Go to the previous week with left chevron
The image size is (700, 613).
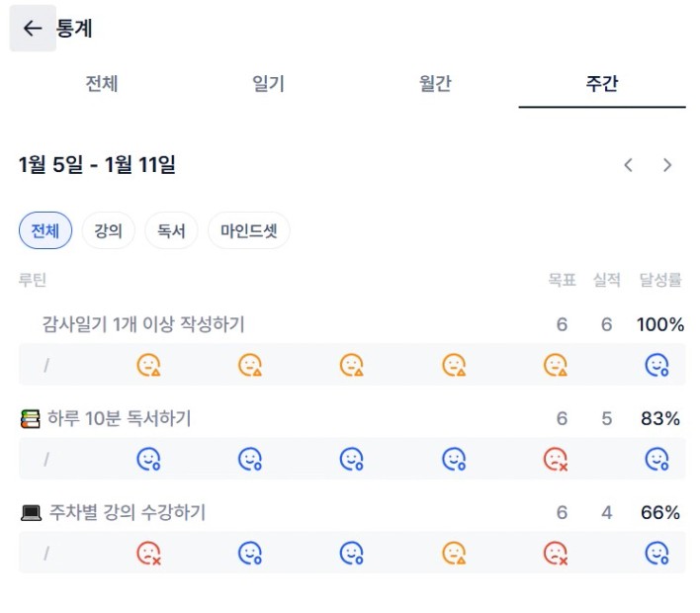click(629, 165)
